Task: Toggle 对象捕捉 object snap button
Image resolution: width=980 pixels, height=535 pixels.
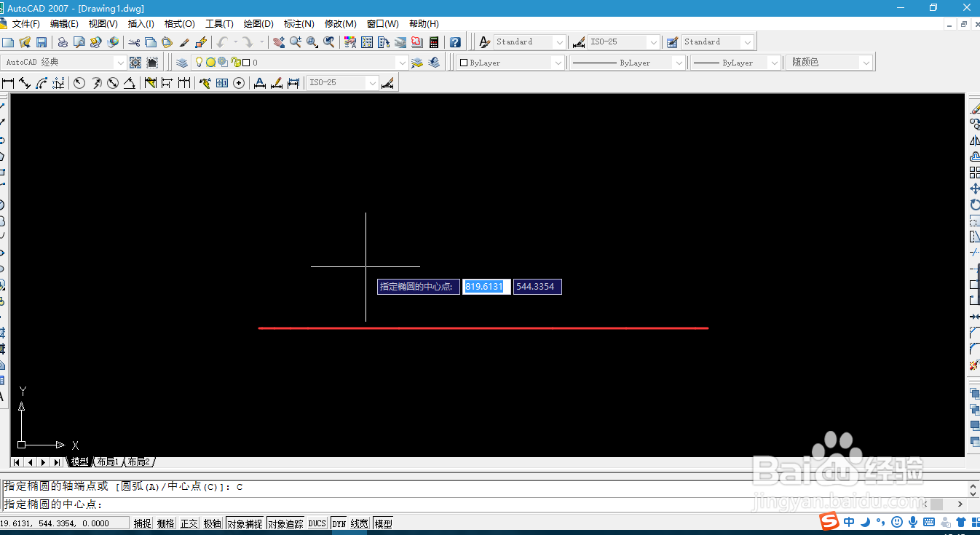Action: 245,523
